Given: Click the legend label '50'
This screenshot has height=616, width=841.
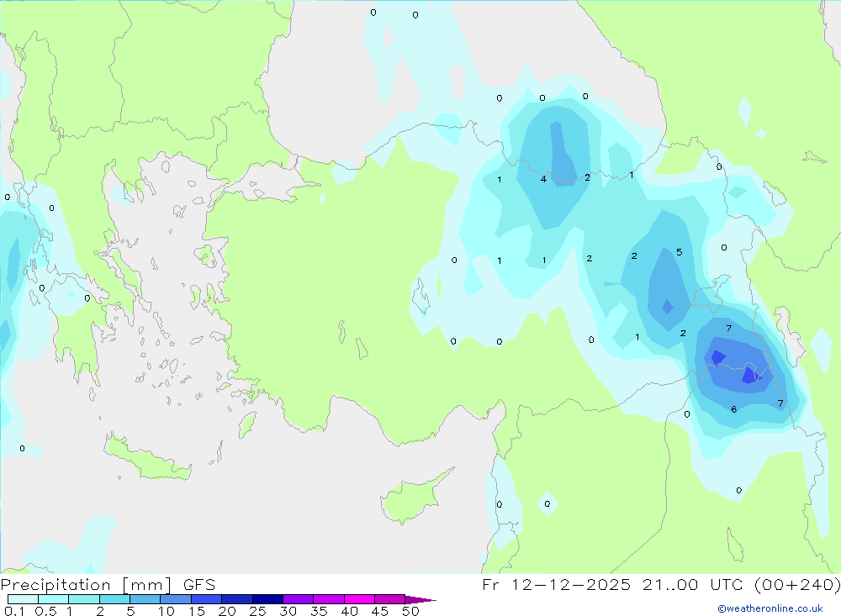Looking at the screenshot, I should pyautogui.click(x=410, y=611).
